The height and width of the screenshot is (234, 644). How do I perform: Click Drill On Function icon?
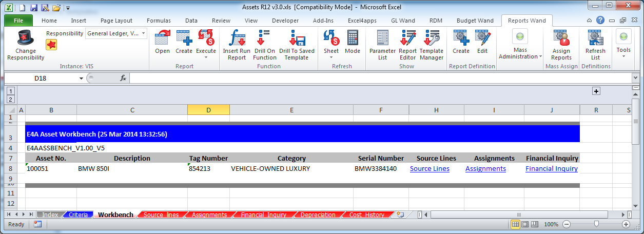(264, 38)
